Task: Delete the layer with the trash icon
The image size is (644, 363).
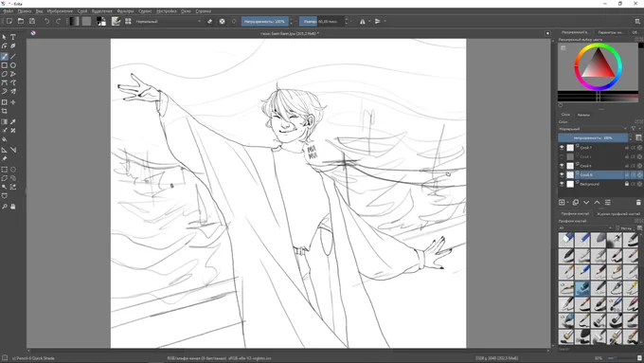Action: [x=638, y=202]
